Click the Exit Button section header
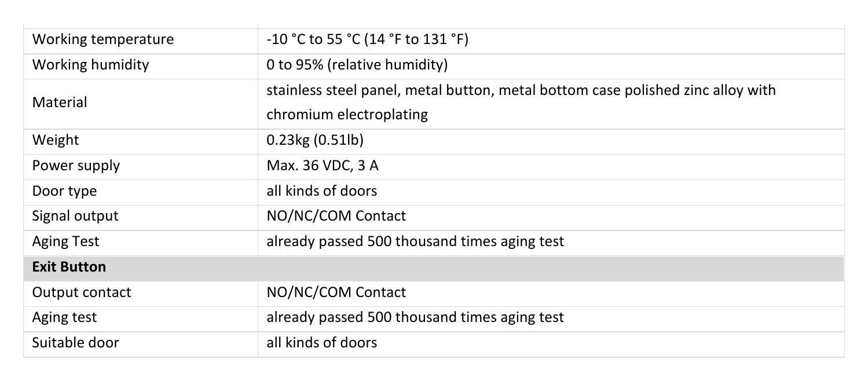Screen dimensions: 868x381 pos(69,267)
